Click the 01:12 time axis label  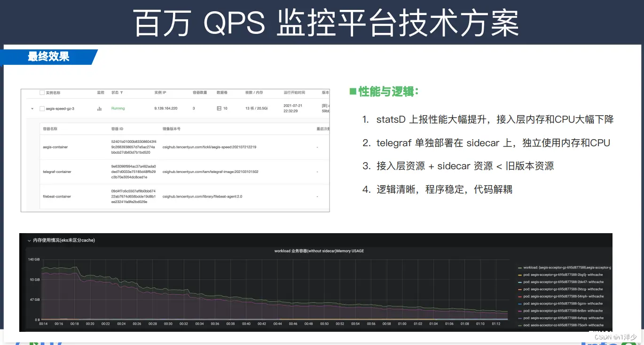(x=495, y=324)
